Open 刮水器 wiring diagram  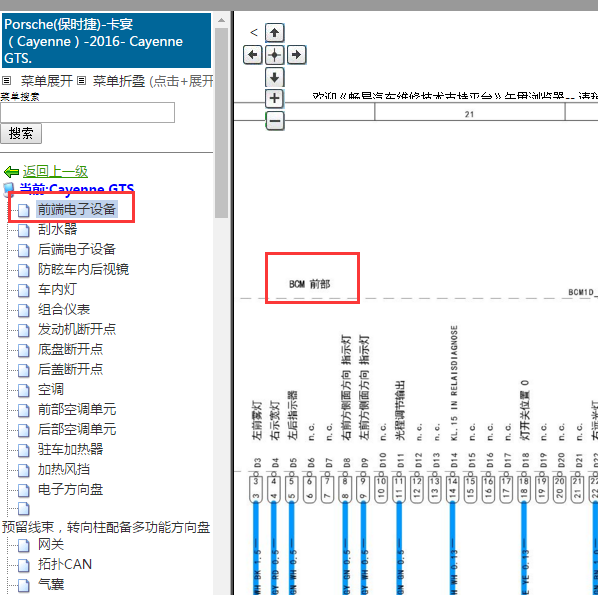tap(58, 229)
